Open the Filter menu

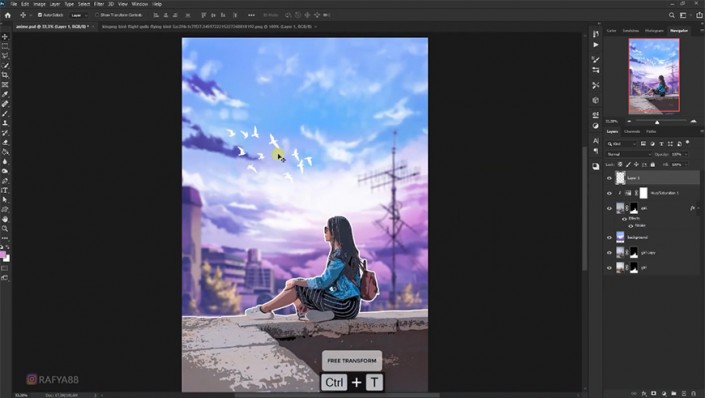[x=99, y=4]
